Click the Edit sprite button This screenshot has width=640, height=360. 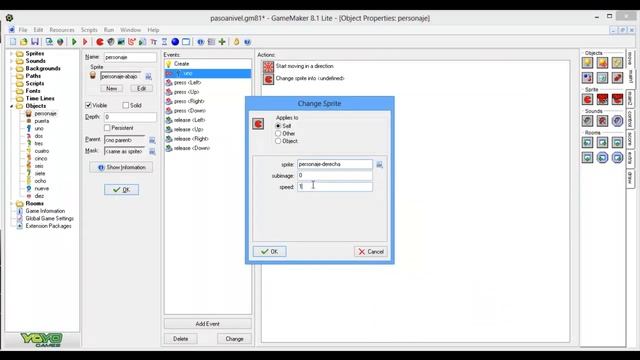pos(141,88)
